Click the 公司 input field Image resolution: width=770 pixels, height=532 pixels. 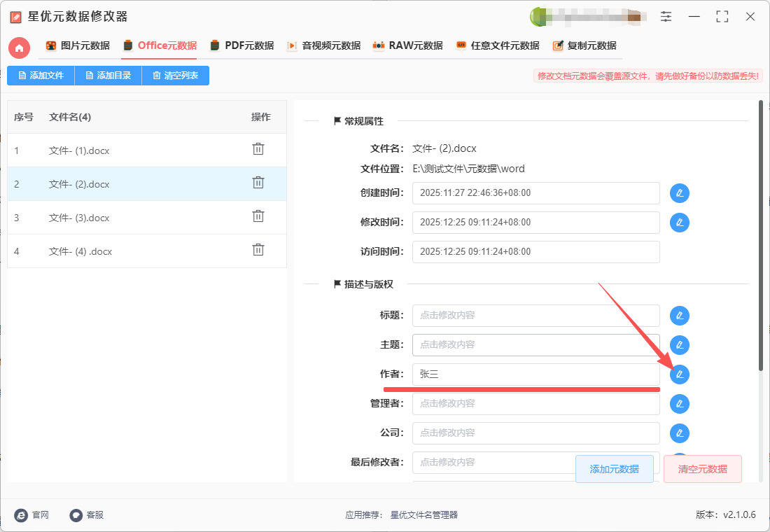point(535,433)
